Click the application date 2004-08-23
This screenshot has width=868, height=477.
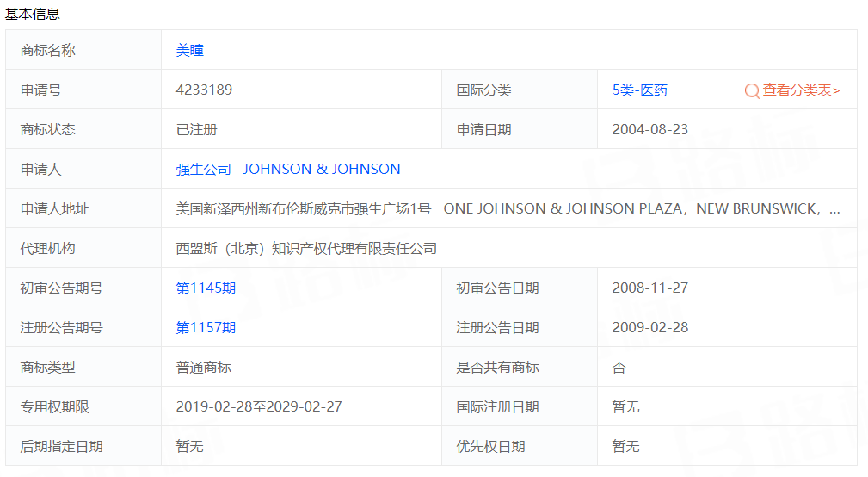[649, 130]
